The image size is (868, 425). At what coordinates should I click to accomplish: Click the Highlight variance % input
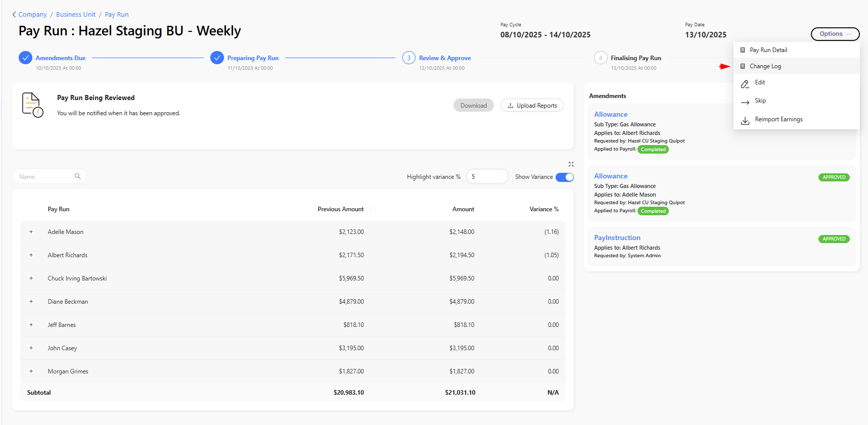[487, 176]
